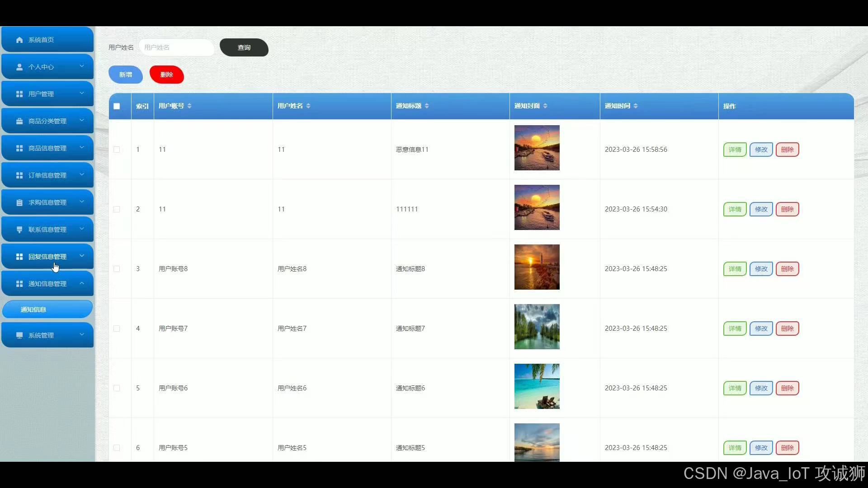This screenshot has width=868, height=488.
Task: Click the briefcase icon for 商品分类管理
Action: pos(19,121)
